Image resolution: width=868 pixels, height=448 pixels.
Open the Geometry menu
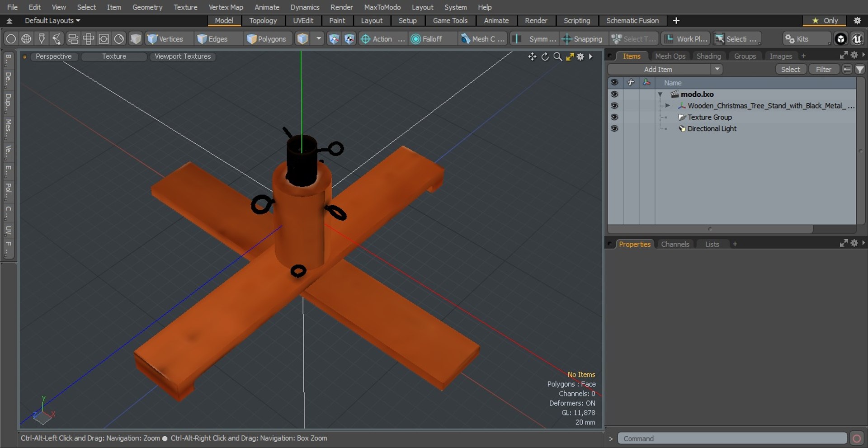(147, 7)
